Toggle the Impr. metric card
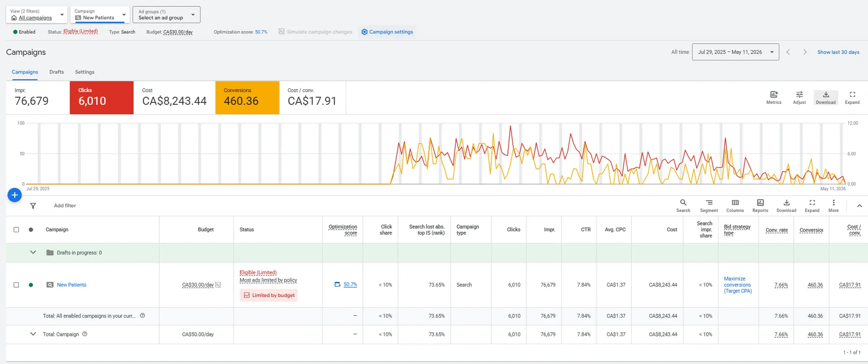 pos(38,98)
